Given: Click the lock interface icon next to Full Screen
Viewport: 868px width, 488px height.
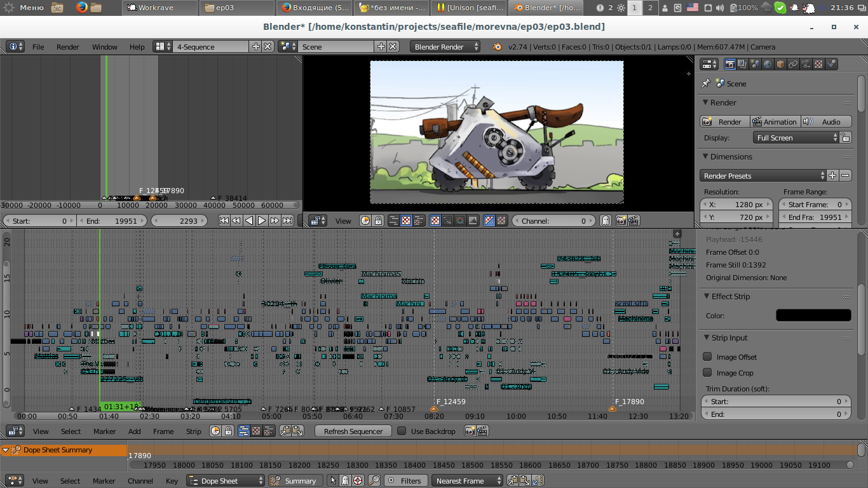Looking at the screenshot, I should [x=845, y=137].
